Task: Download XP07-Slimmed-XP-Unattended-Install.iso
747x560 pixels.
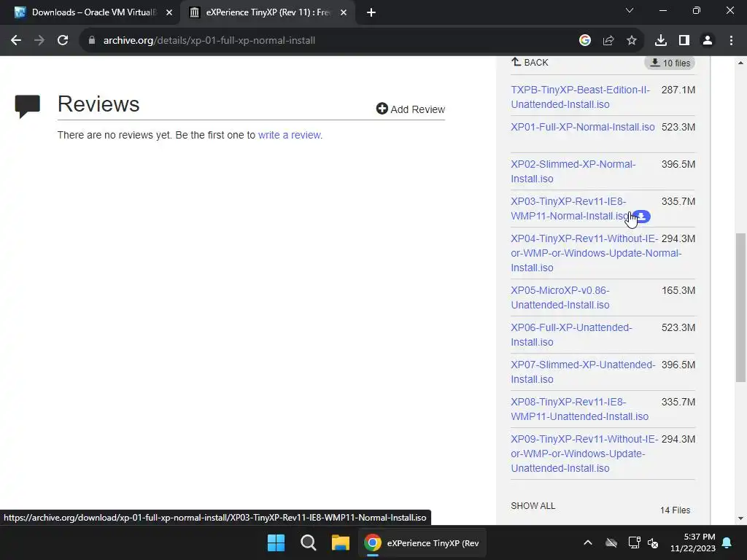Action: pos(583,372)
